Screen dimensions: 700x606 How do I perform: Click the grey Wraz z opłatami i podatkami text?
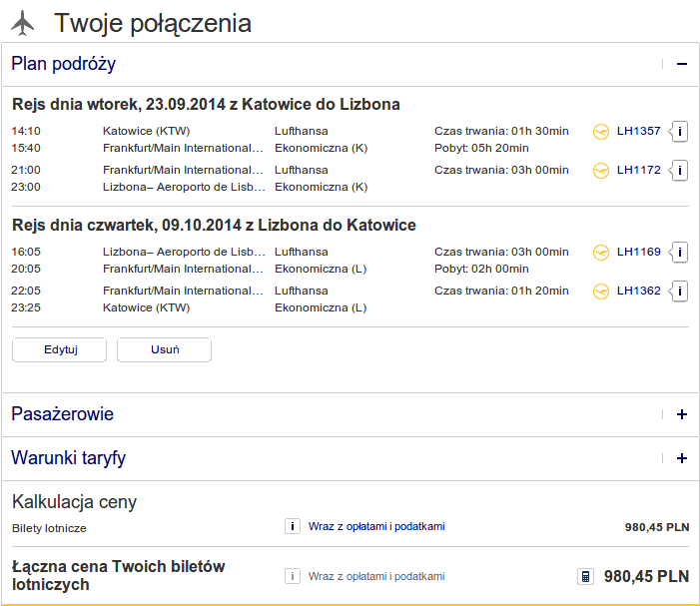pyautogui.click(x=376, y=576)
